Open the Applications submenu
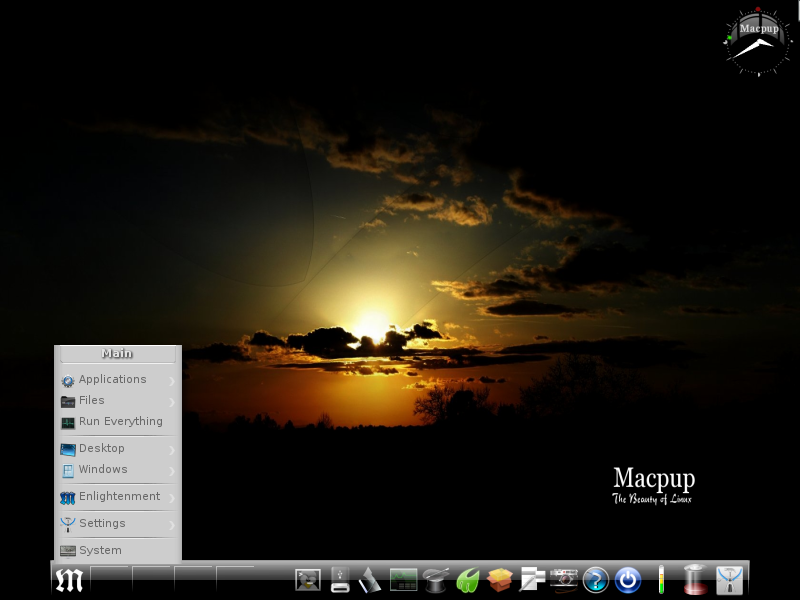This screenshot has width=800, height=600. tap(118, 380)
